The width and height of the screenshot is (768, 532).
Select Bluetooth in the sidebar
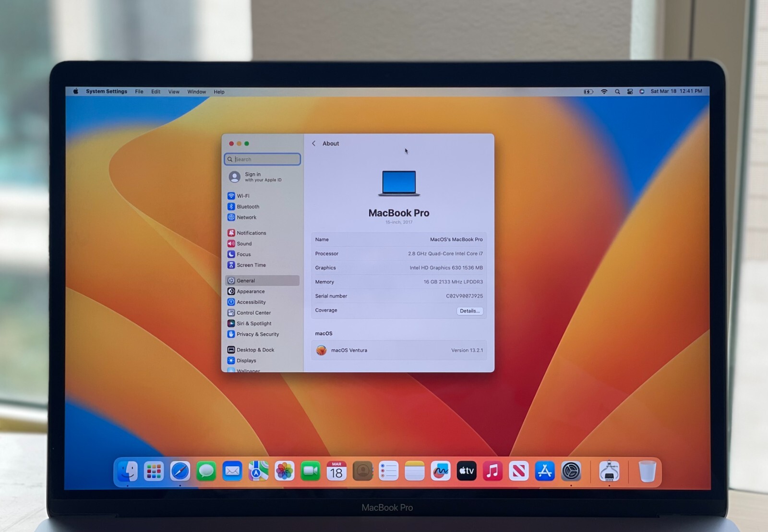[263, 206]
